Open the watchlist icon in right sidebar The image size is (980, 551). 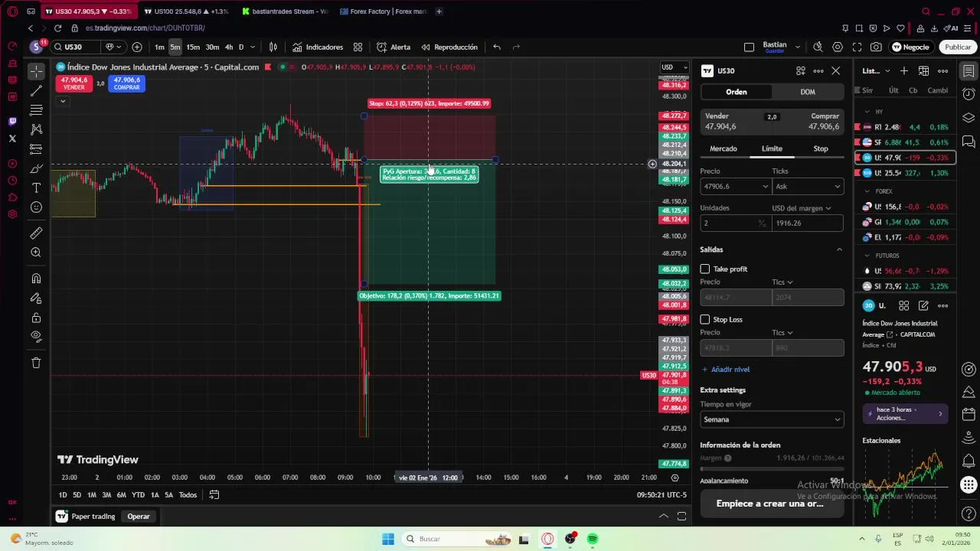coord(969,71)
